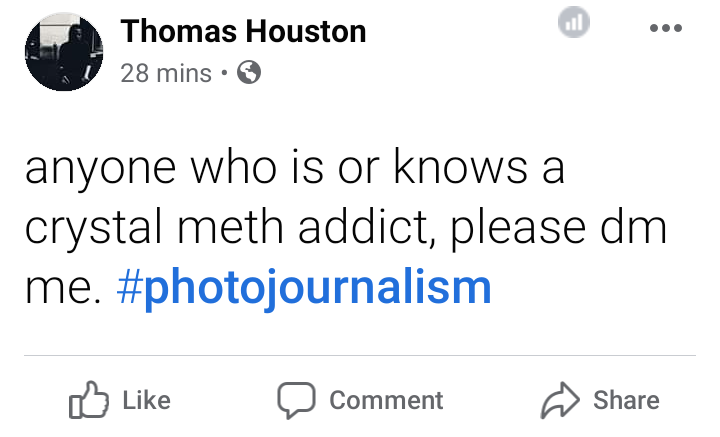Click the dot separator beside the timestamp
Image resolution: width=720 pixels, height=437 pixels.
click(224, 73)
